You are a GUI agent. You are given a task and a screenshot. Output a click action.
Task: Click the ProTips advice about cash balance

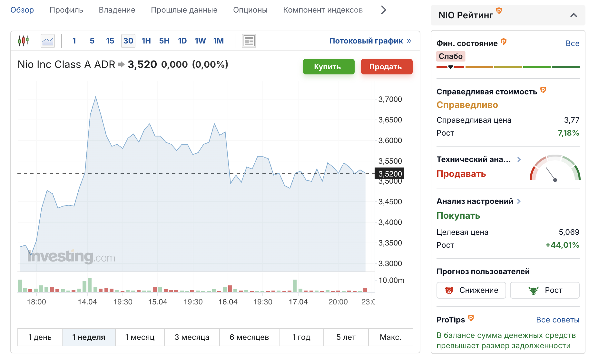pyautogui.click(x=506, y=340)
